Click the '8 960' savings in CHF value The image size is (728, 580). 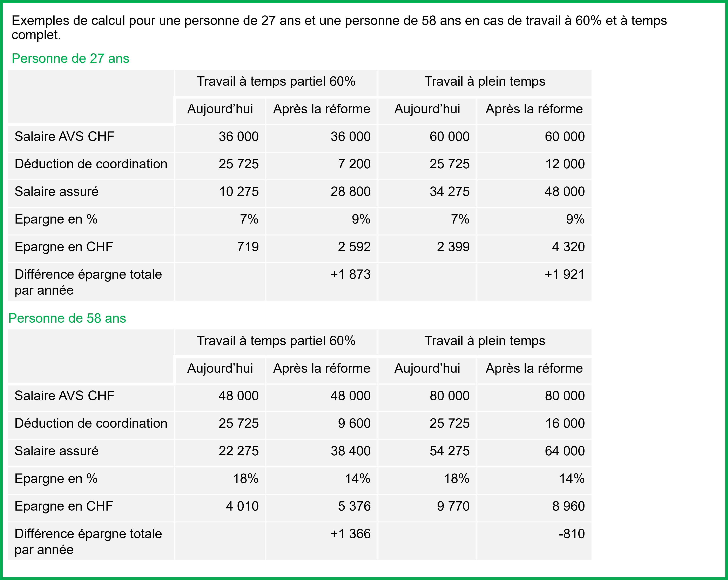(x=568, y=506)
